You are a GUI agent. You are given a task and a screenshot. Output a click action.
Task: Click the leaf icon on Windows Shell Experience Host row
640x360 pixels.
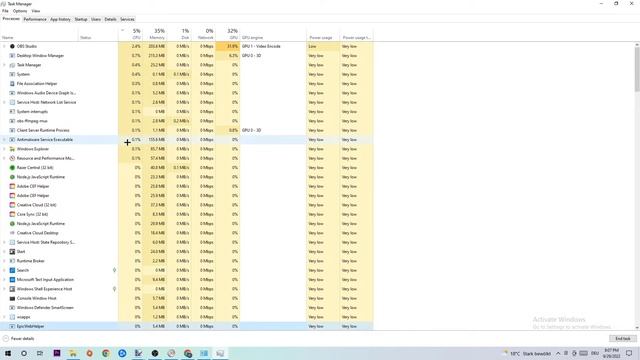(114, 289)
